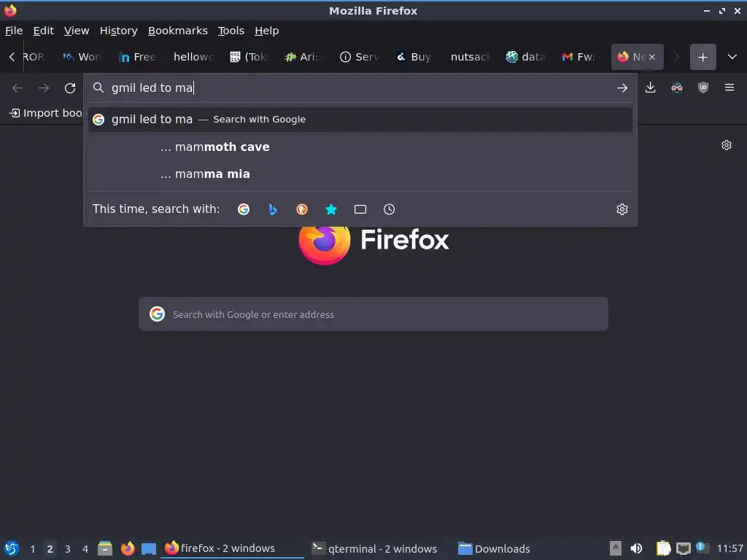The height and width of the screenshot is (560, 747).
Task: Switch to the Serv tab
Action: point(360,57)
